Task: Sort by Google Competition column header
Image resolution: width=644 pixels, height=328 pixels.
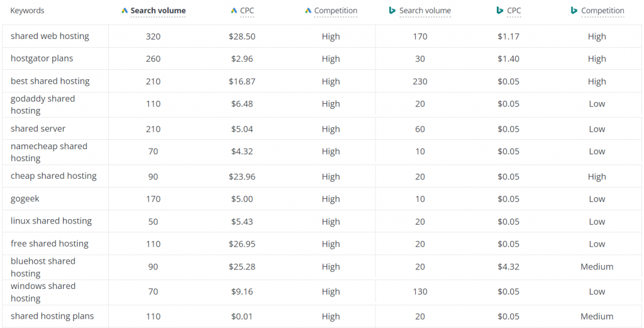Action: pos(336,11)
